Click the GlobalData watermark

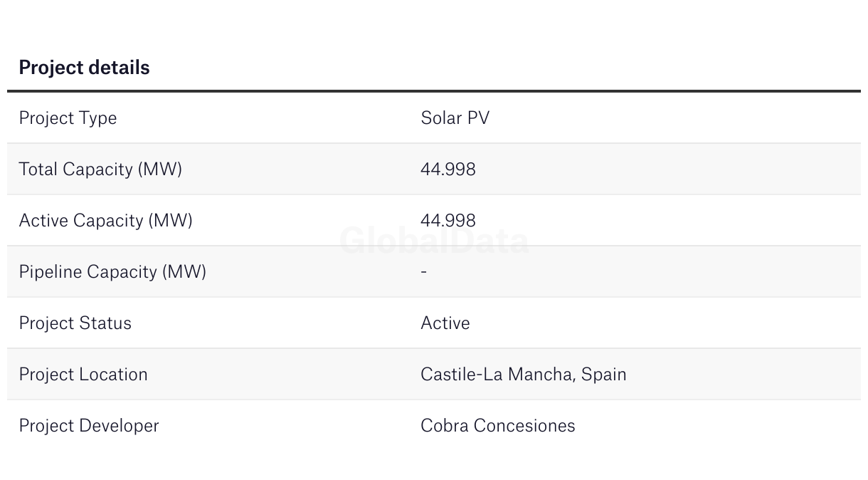tap(434, 241)
